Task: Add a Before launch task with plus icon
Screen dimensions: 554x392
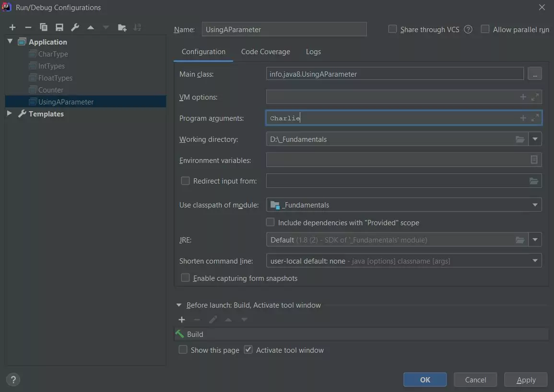Action: (x=182, y=320)
